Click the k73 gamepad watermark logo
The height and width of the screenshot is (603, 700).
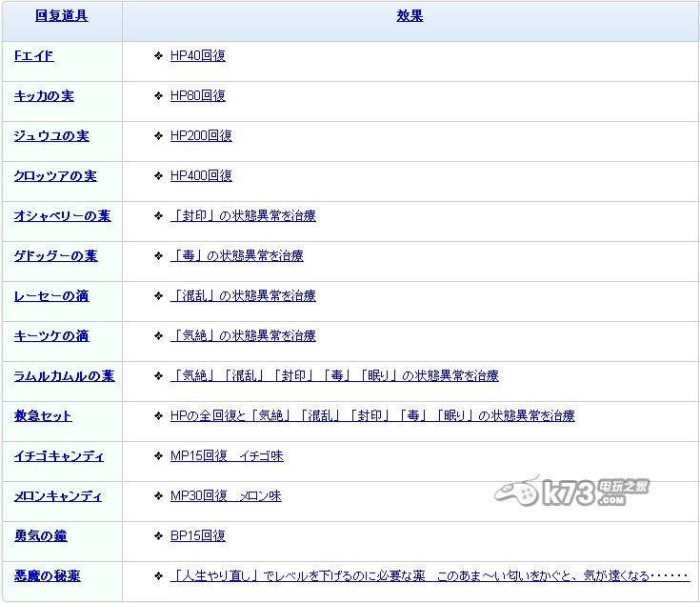(x=517, y=493)
